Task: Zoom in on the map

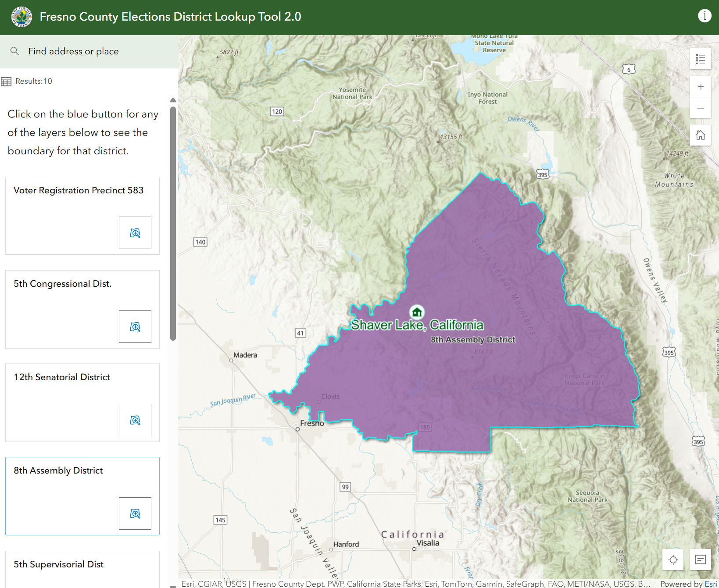Action: [x=701, y=87]
